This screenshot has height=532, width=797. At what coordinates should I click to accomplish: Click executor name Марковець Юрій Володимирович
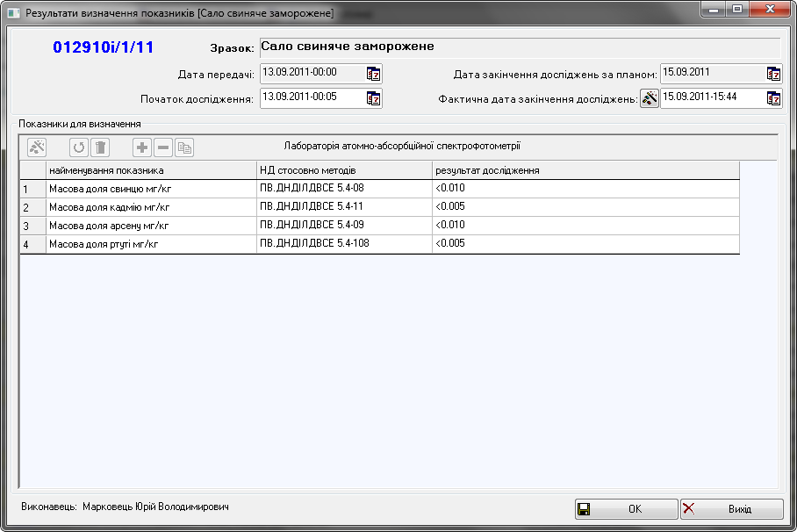(155, 507)
